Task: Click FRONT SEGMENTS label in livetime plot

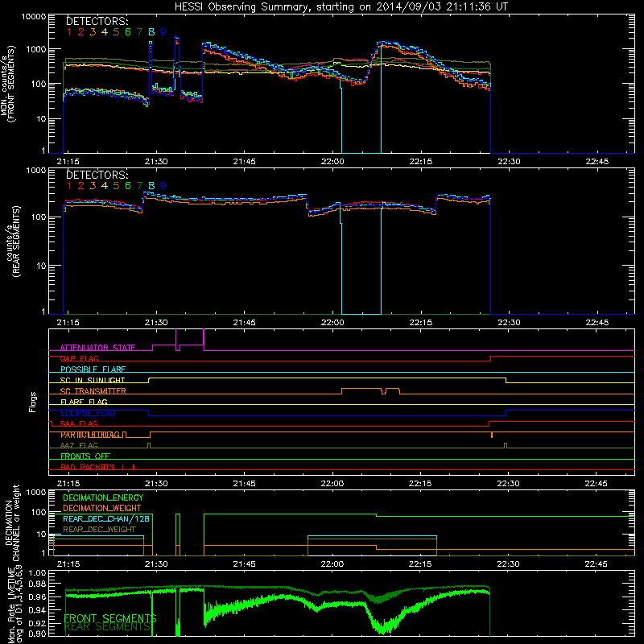Action: (x=110, y=618)
